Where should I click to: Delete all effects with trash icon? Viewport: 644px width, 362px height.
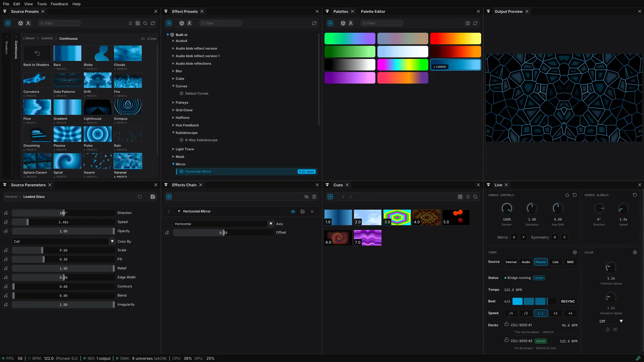314,197
